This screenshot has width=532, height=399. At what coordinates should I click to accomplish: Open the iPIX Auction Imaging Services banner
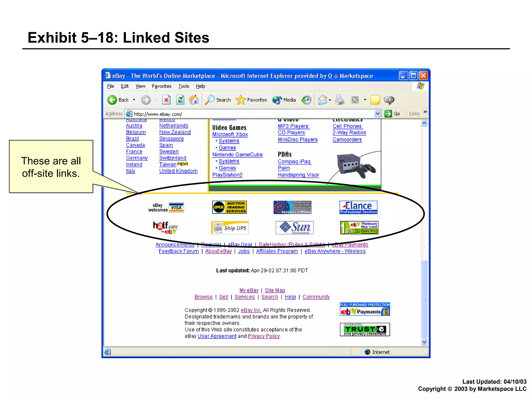[229, 207]
